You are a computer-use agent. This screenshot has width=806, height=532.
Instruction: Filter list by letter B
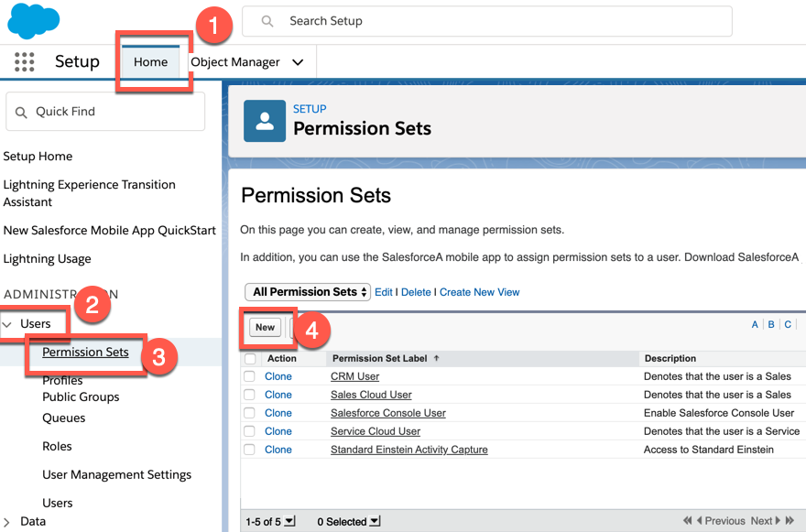[771, 324]
